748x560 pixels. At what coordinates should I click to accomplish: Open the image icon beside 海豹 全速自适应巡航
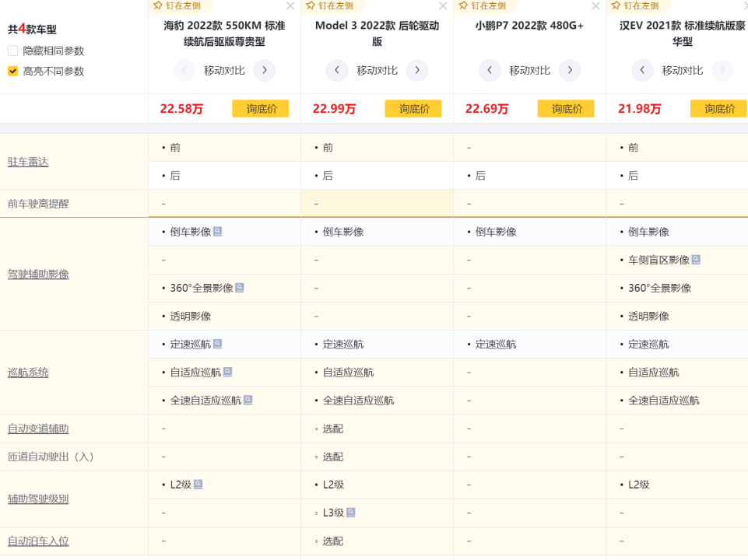[x=248, y=401]
